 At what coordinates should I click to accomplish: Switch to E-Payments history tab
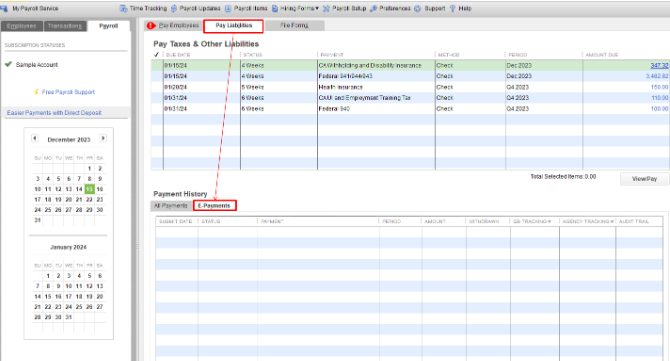(x=214, y=205)
